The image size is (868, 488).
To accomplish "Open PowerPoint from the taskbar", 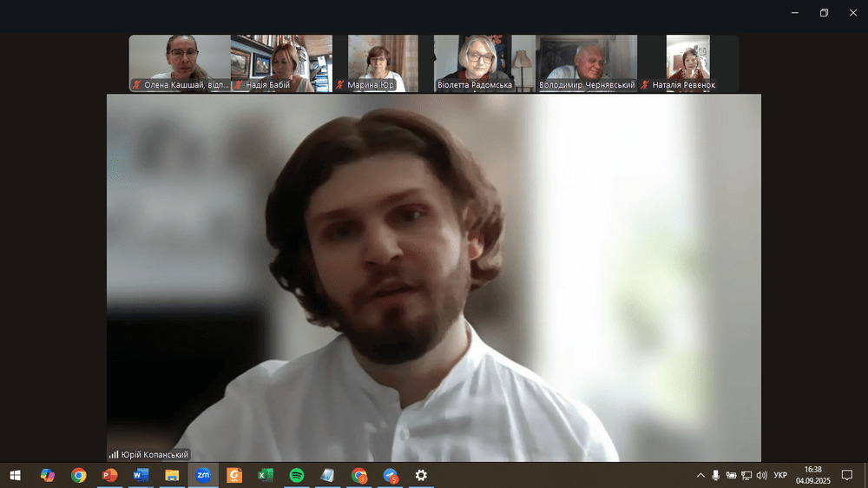I will point(110,475).
